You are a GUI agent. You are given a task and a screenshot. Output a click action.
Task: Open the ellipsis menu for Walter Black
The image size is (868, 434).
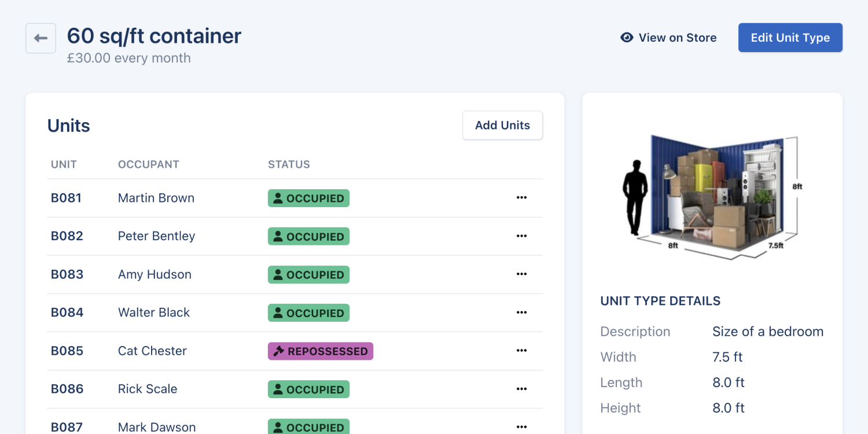[521, 312]
